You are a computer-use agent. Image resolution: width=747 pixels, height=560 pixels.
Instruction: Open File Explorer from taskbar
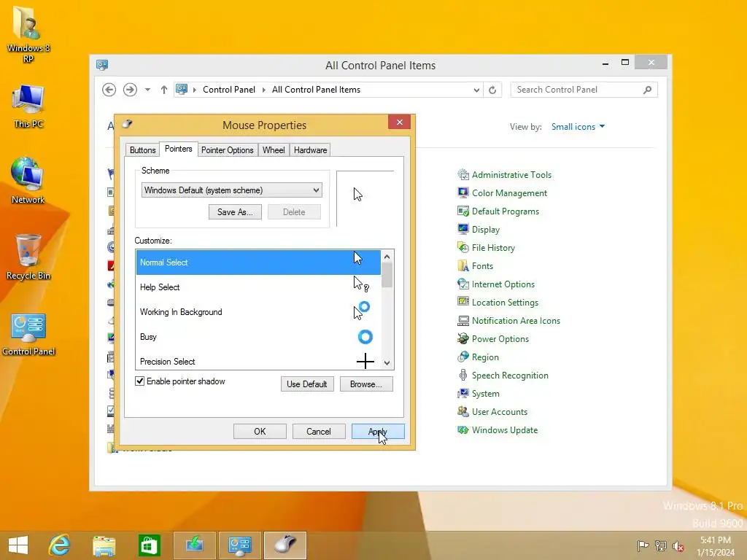[x=104, y=545]
